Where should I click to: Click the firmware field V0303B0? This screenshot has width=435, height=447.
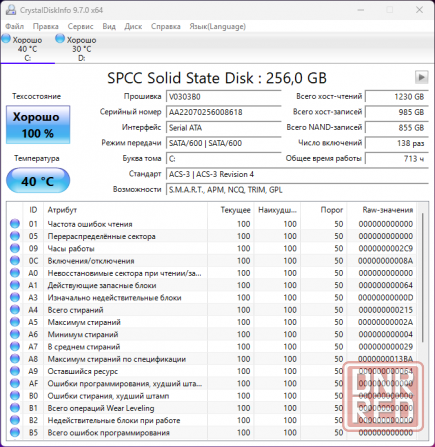click(x=223, y=97)
